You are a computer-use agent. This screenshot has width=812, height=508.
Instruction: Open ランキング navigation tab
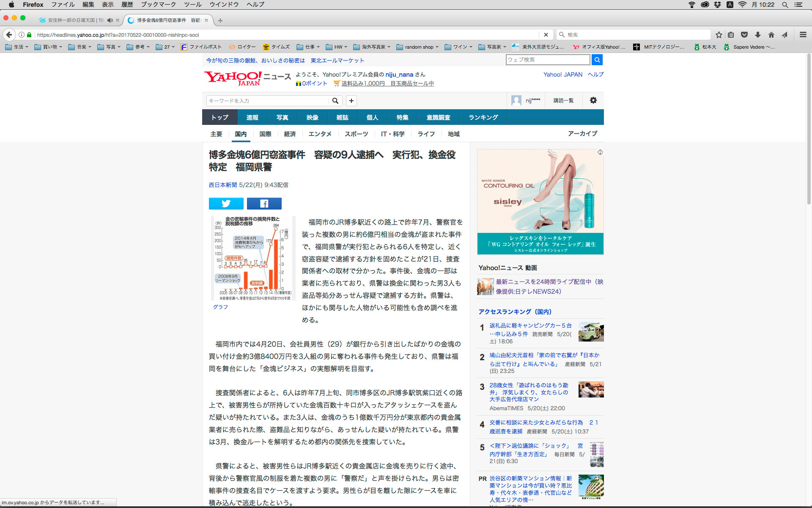pyautogui.click(x=483, y=117)
